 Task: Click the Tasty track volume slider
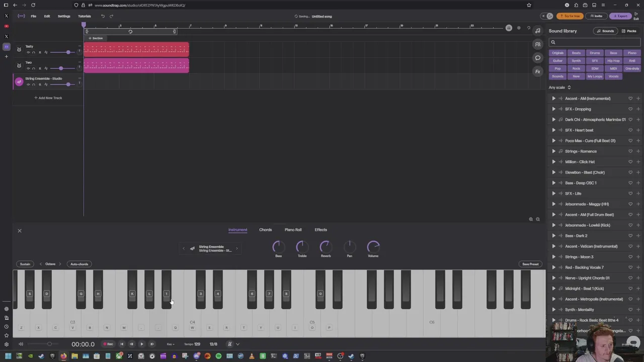62,52
